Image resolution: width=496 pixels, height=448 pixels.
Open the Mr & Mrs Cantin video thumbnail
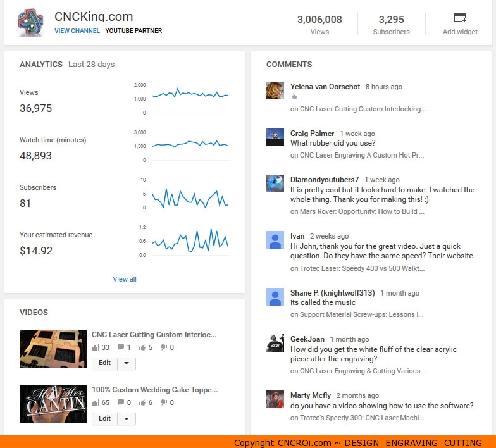click(x=53, y=404)
